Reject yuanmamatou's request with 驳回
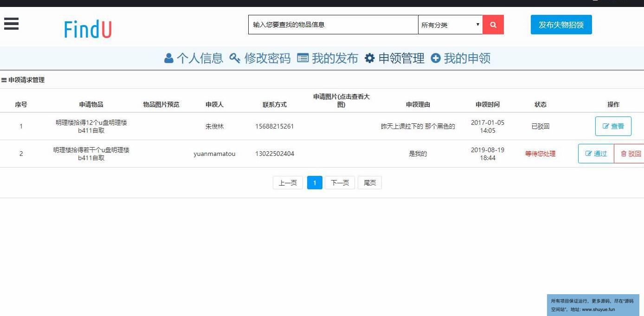 (x=630, y=154)
